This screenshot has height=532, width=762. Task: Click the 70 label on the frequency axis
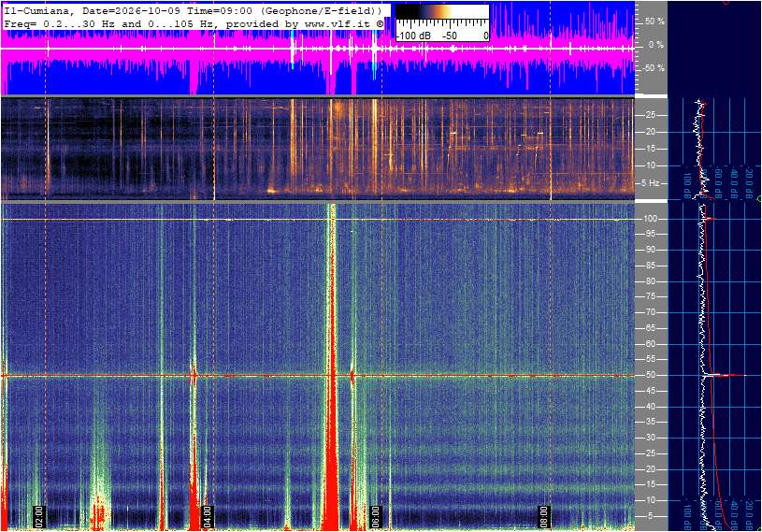click(x=650, y=312)
